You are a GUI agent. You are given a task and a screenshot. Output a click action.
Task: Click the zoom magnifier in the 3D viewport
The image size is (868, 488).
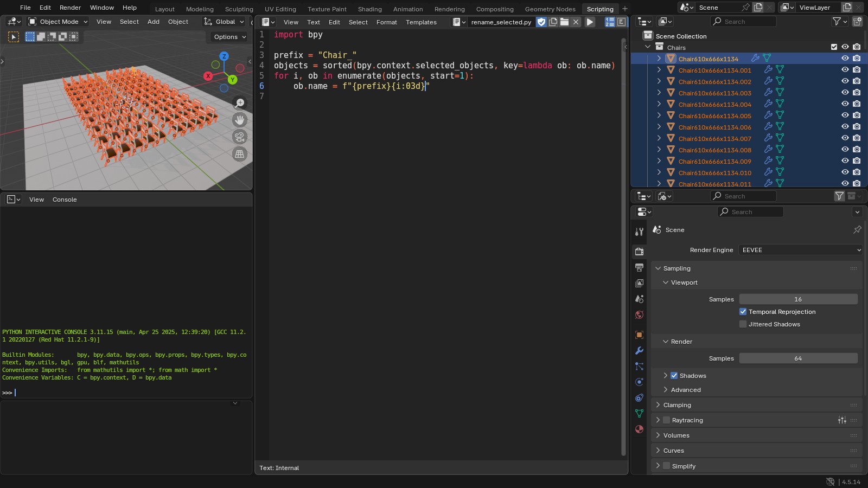[239, 103]
